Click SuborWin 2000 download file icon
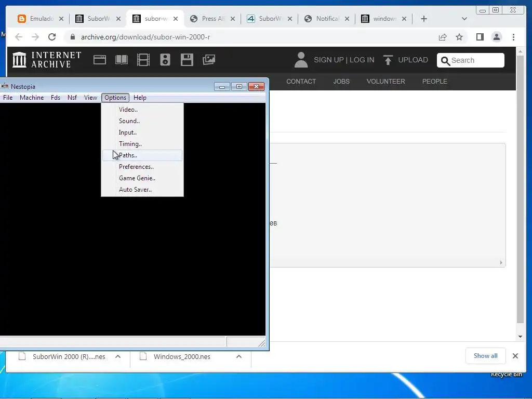Screen dimensions: 532x399 (x=22, y=356)
